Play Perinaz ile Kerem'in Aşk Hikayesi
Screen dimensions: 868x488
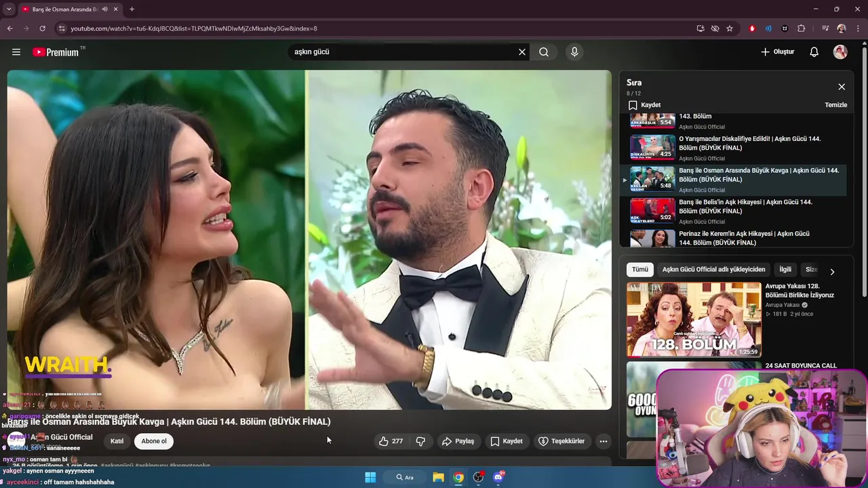tap(734, 239)
